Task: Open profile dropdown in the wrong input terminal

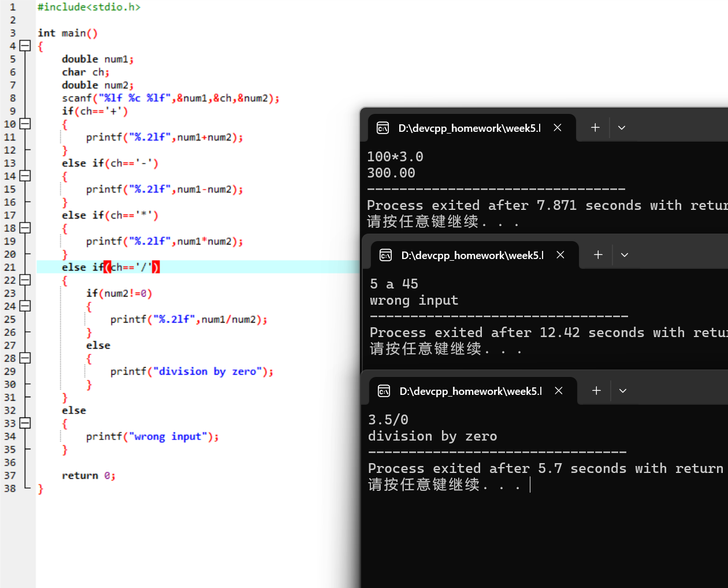Action: pos(625,255)
